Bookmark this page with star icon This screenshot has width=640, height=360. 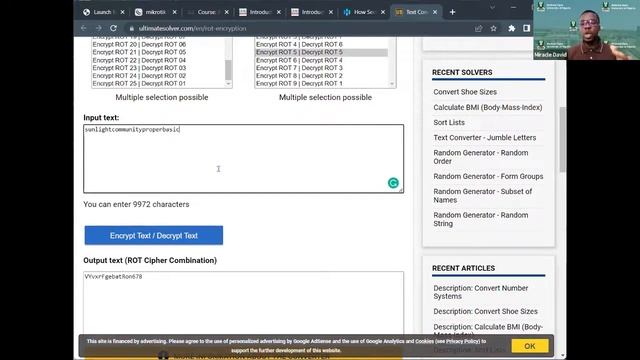493,28
